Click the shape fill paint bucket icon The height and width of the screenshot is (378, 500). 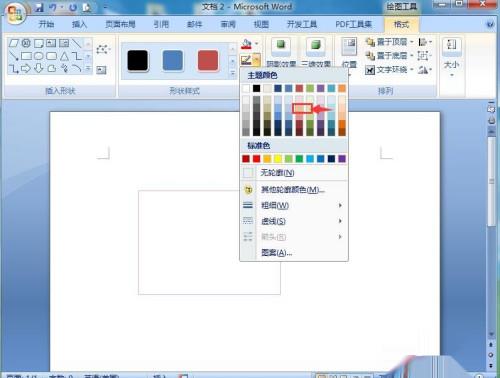(x=246, y=44)
